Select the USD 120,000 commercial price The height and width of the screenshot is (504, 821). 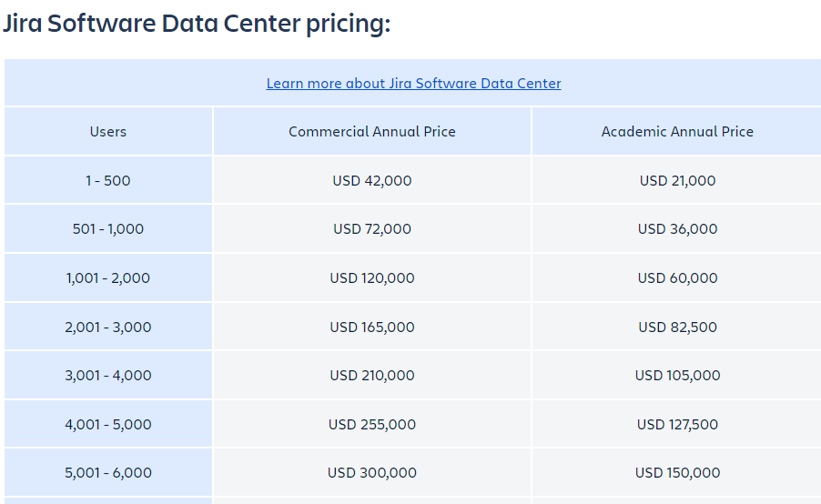[372, 278]
